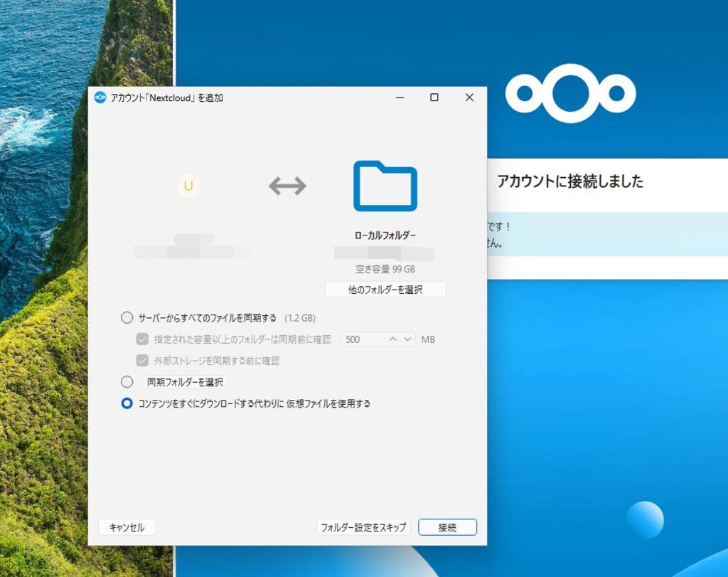
Task: Click the yellow user avatar "U"
Action: [188, 186]
